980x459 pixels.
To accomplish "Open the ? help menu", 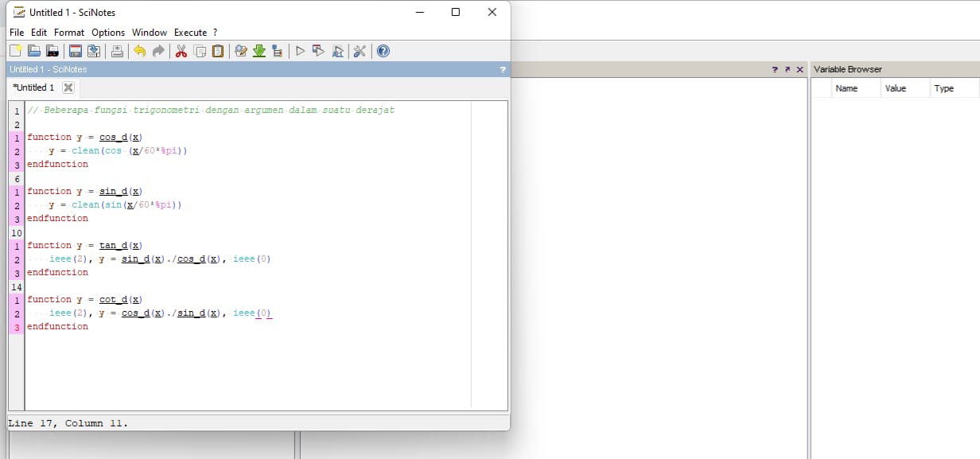I will tap(215, 33).
